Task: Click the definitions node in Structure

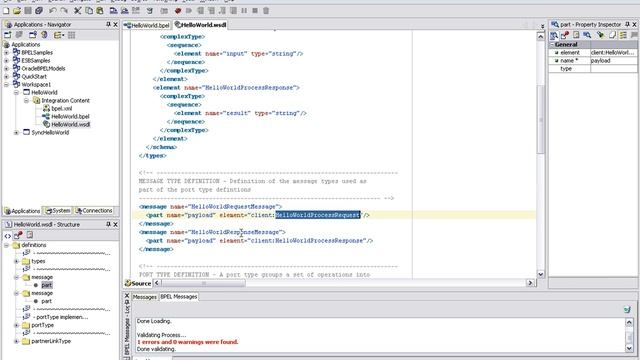Action: coord(34,245)
